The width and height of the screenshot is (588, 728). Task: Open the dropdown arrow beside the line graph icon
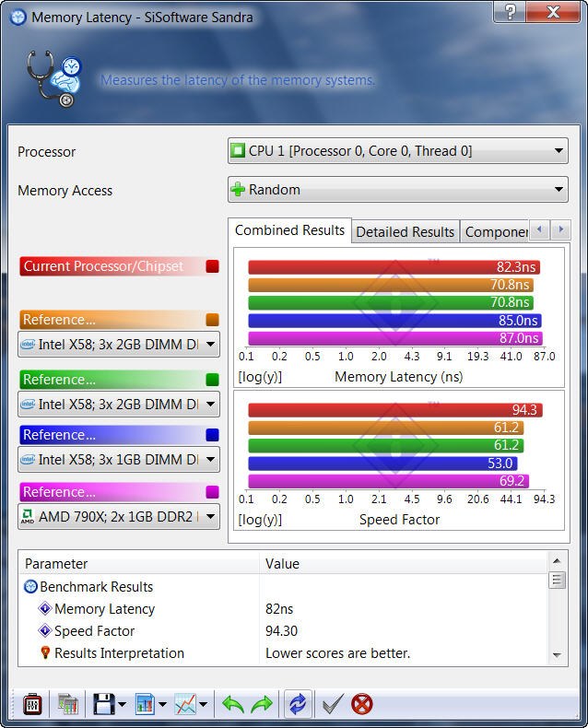pos(204,705)
